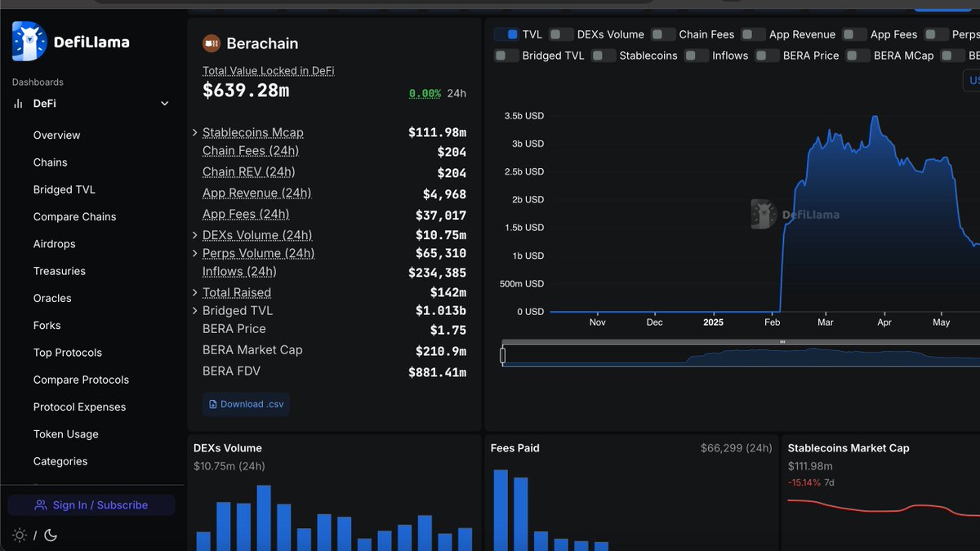Enable BERA Price chart series

pos(767,56)
